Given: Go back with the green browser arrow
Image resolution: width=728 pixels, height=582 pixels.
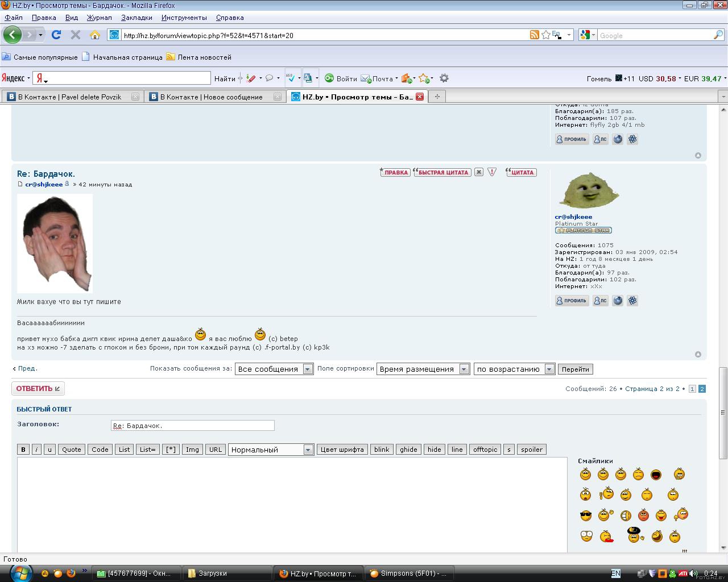Looking at the screenshot, I should click(x=12, y=35).
